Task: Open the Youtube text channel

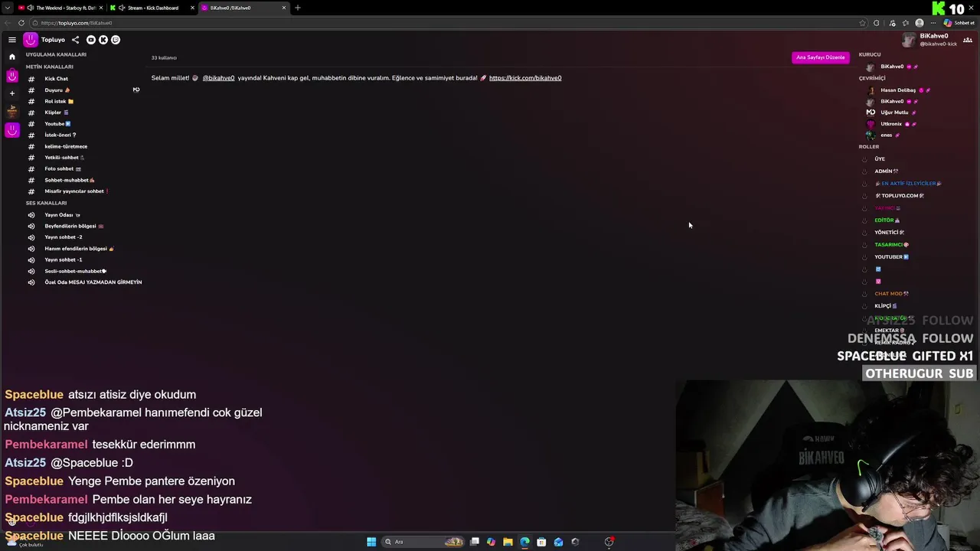Action: (x=57, y=124)
